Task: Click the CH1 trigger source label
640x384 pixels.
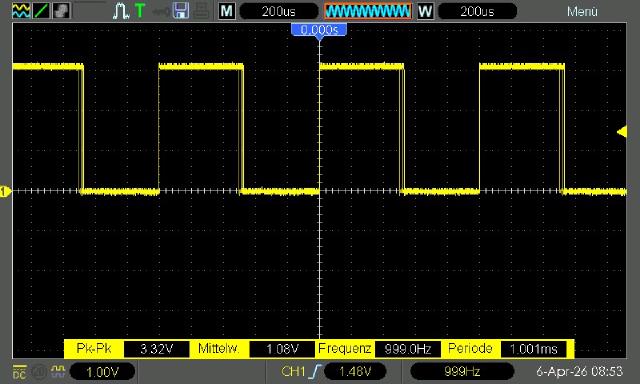Action: click(x=293, y=371)
